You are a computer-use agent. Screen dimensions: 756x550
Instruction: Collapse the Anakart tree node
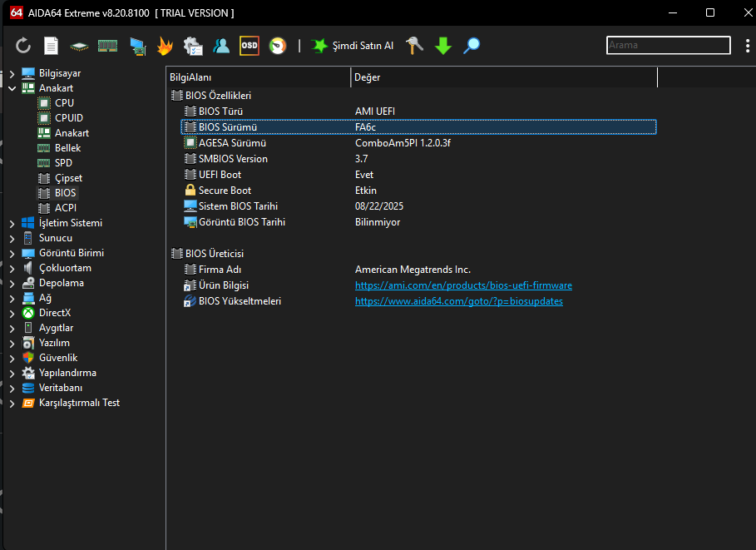(12, 89)
